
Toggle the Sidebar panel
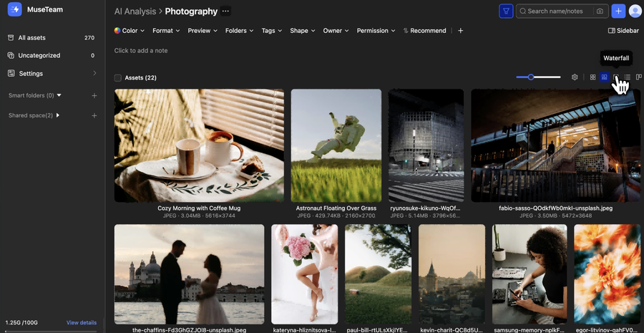coord(623,31)
